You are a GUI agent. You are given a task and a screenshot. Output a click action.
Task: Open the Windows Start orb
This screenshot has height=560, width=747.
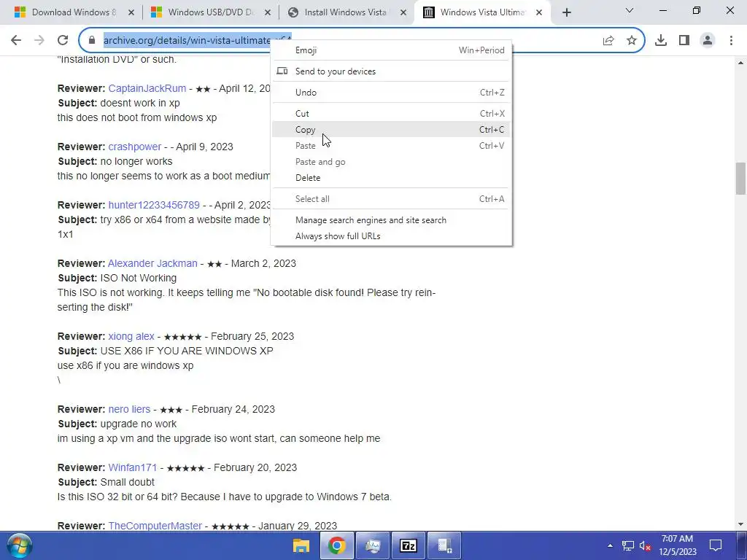pos(20,545)
